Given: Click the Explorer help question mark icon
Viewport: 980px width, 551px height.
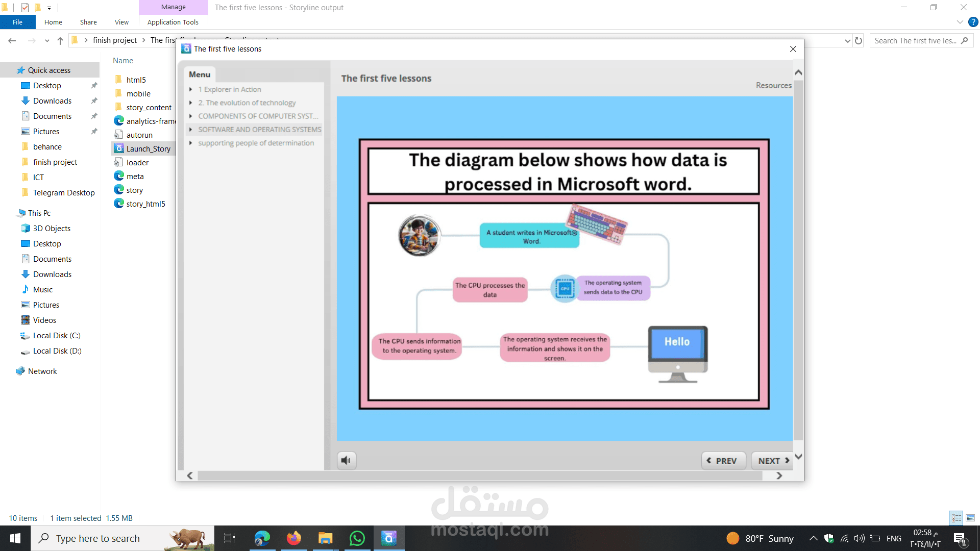Looking at the screenshot, I should (x=973, y=22).
